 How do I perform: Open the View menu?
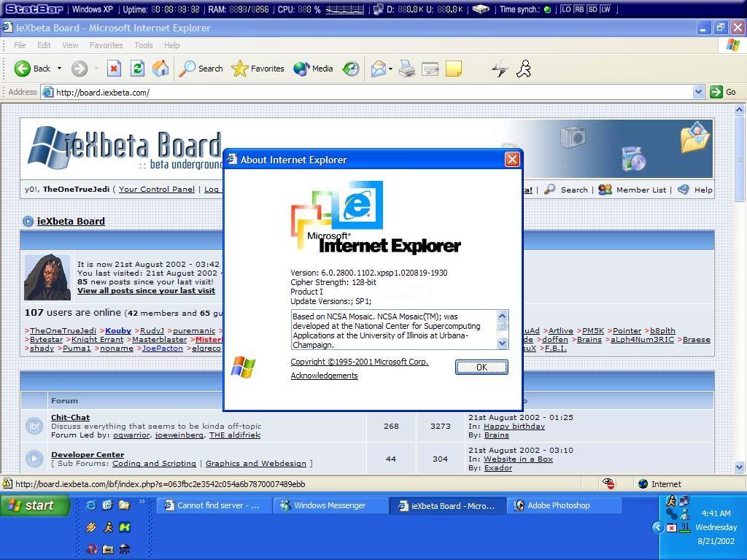70,45
